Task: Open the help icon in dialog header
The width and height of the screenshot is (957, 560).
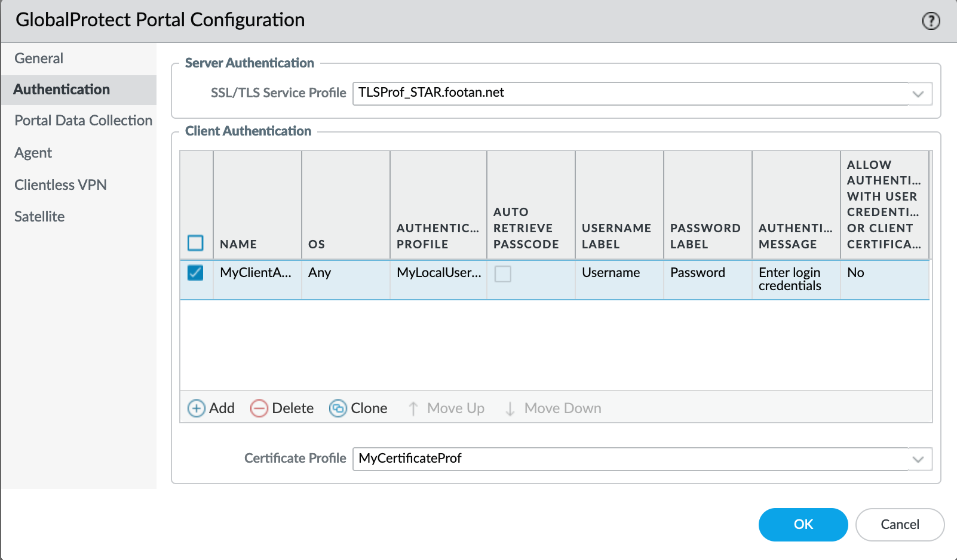Action: (931, 21)
